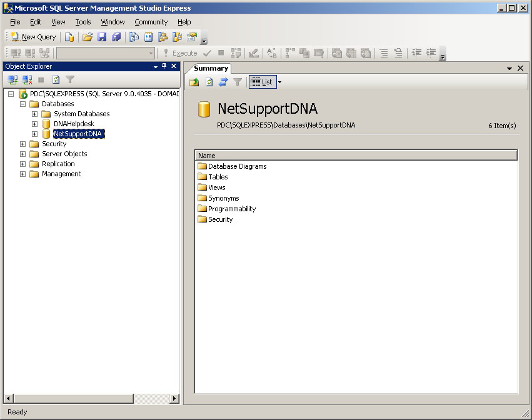Collapse the Databases folder node
The height and width of the screenshot is (420, 532).
[x=23, y=104]
